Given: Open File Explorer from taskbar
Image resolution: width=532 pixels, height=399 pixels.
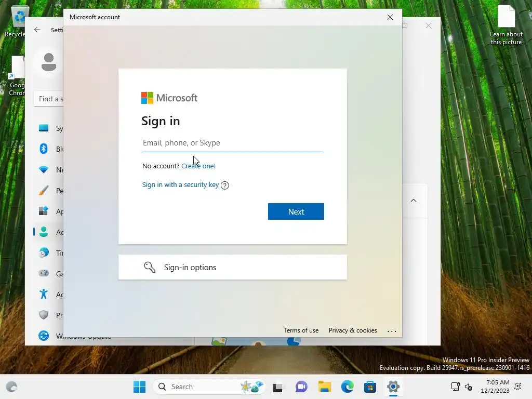Looking at the screenshot, I should (324, 387).
